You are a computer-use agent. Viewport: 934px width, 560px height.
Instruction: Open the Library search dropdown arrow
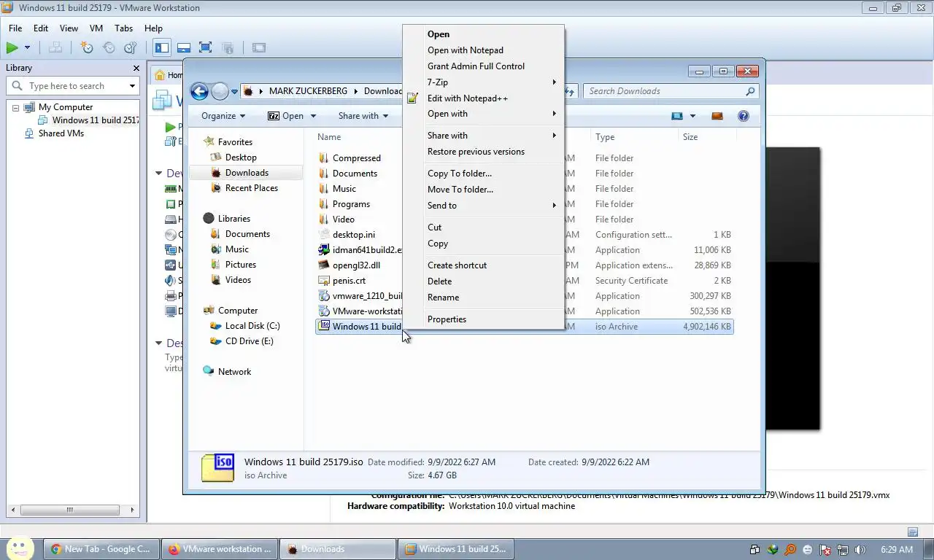click(132, 86)
